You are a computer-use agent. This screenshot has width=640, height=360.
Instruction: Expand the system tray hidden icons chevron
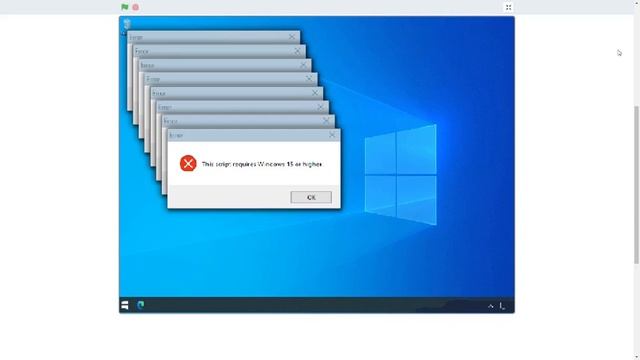pos(491,306)
